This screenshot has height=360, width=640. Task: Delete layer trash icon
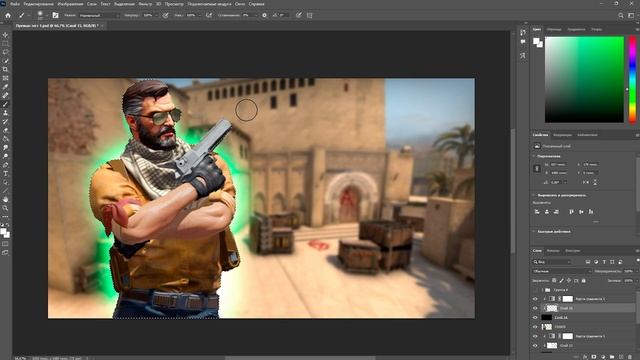(630, 357)
